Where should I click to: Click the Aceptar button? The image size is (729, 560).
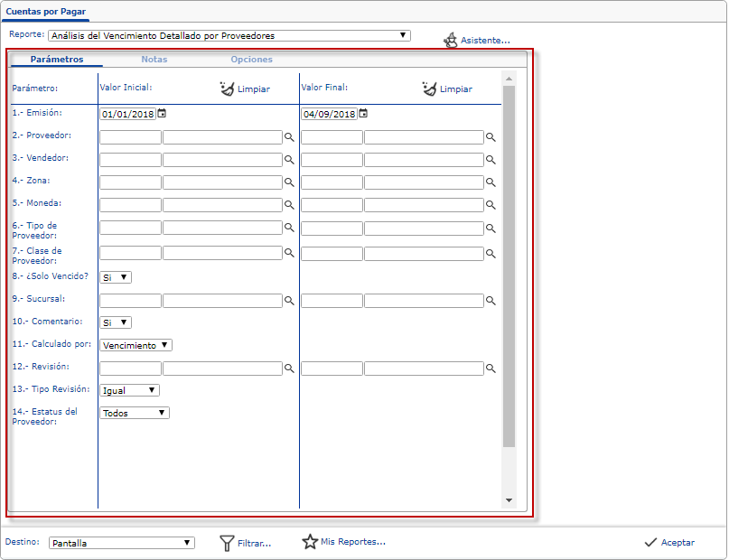[668, 543]
